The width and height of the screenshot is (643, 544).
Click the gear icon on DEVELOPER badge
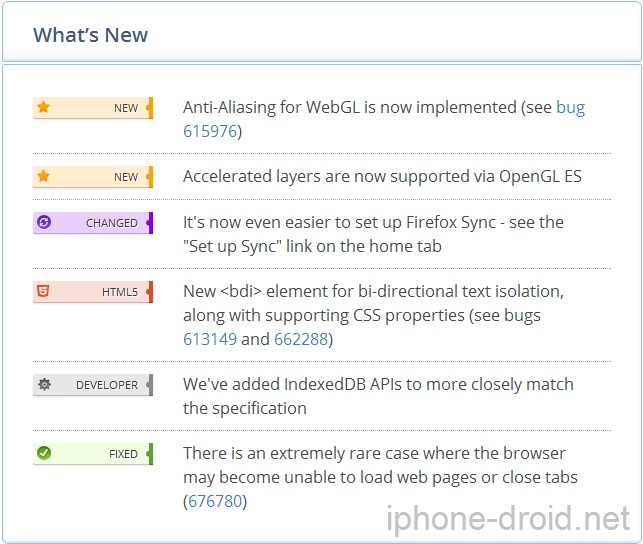tap(44, 385)
